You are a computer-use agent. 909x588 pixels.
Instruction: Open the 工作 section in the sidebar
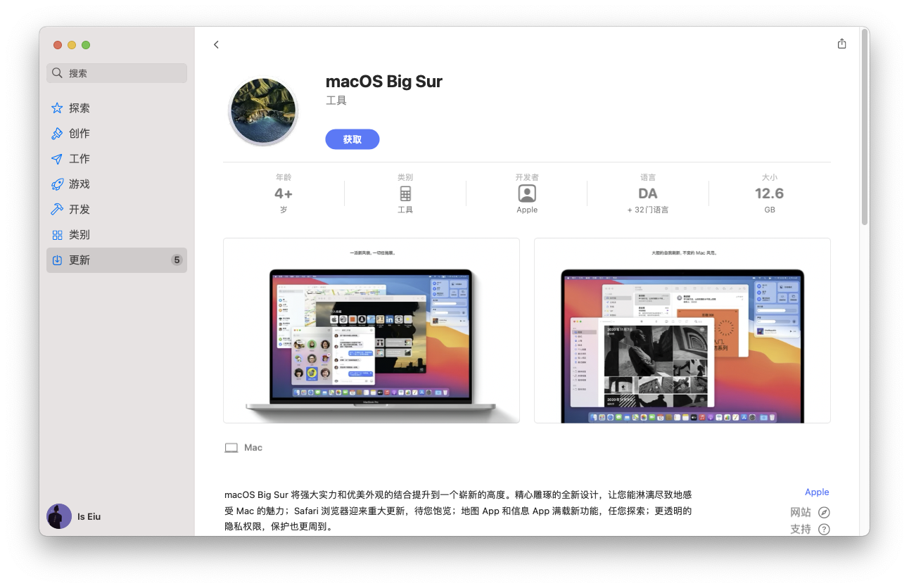(117, 159)
